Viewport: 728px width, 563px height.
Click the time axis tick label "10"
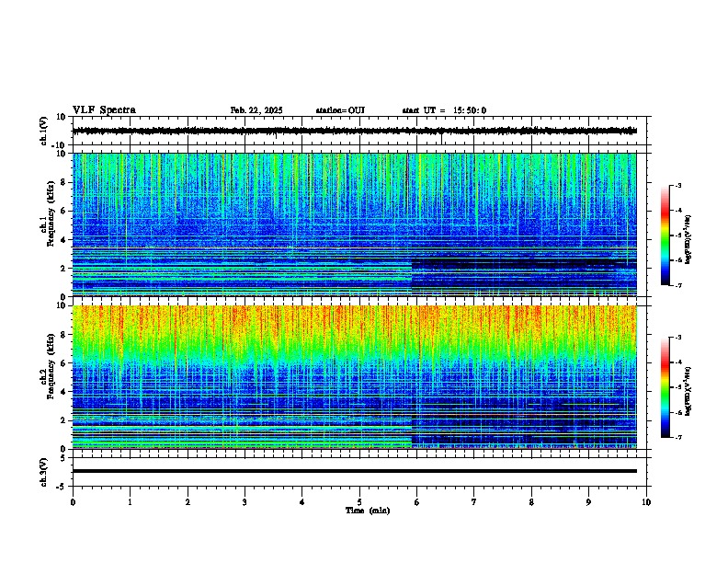tap(646, 502)
